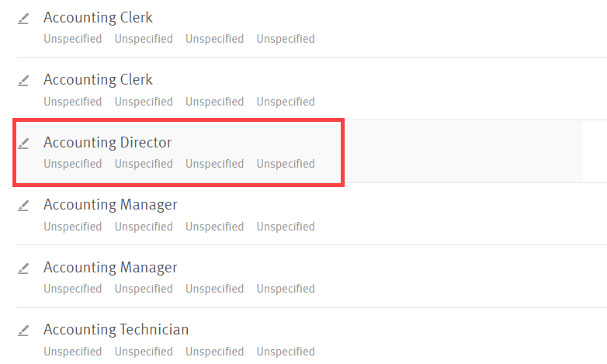Click the edit pencil beside the second Accounting Clerk
Screen dimensions: 607x364
pyautogui.click(x=23, y=80)
